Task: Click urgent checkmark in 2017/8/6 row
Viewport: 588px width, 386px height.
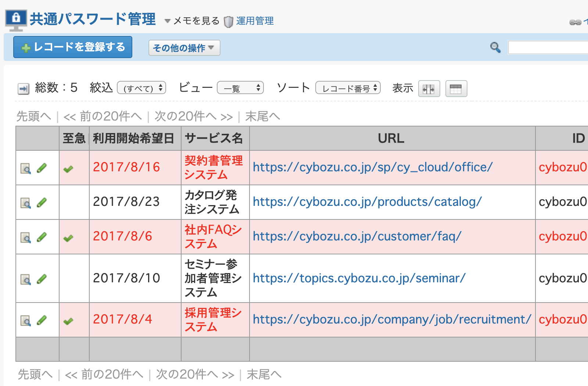Action: [x=68, y=238]
